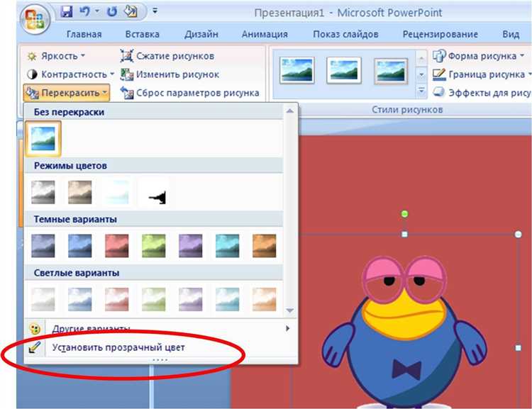This screenshot has height=409, width=532.
Task: Open the Форма рисунка dropdown
Action: pyautogui.click(x=478, y=56)
